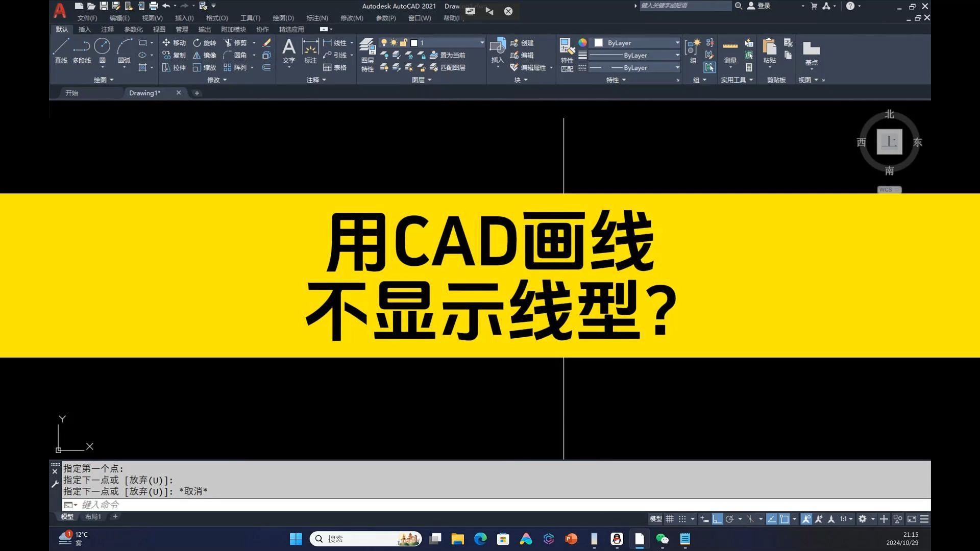Click the Mirror (镜像) tool
980x551 pixels.
tap(205, 55)
